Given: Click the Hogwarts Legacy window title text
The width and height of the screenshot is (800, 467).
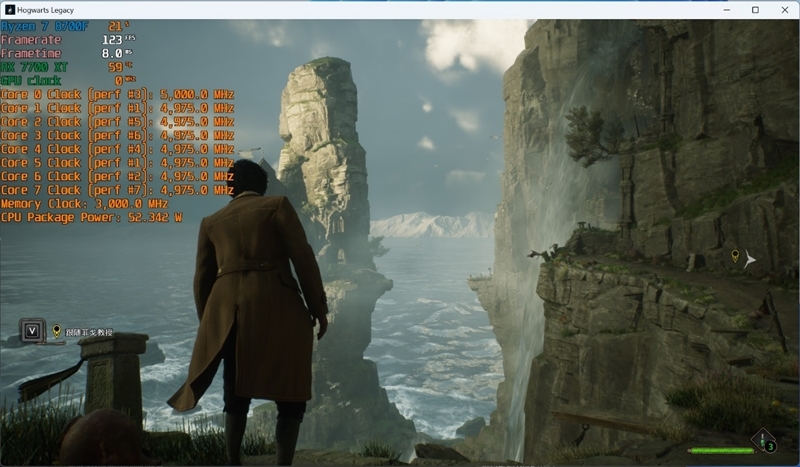Looking at the screenshot, I should 45,10.
